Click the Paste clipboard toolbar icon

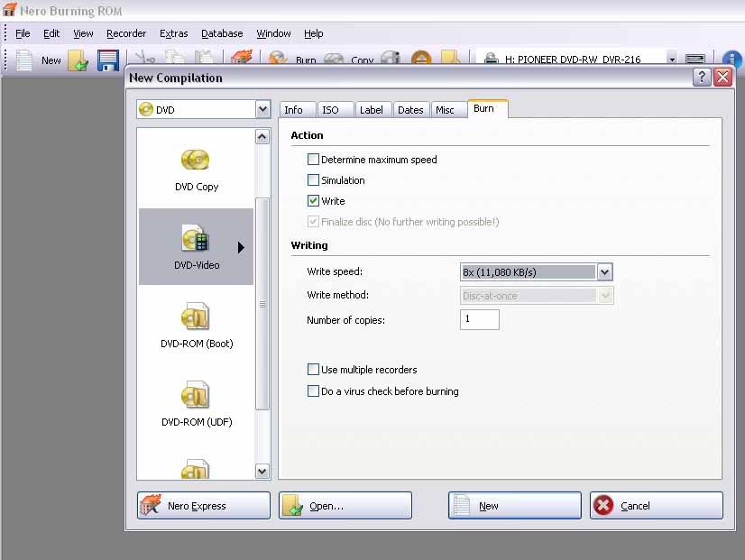click(205, 58)
